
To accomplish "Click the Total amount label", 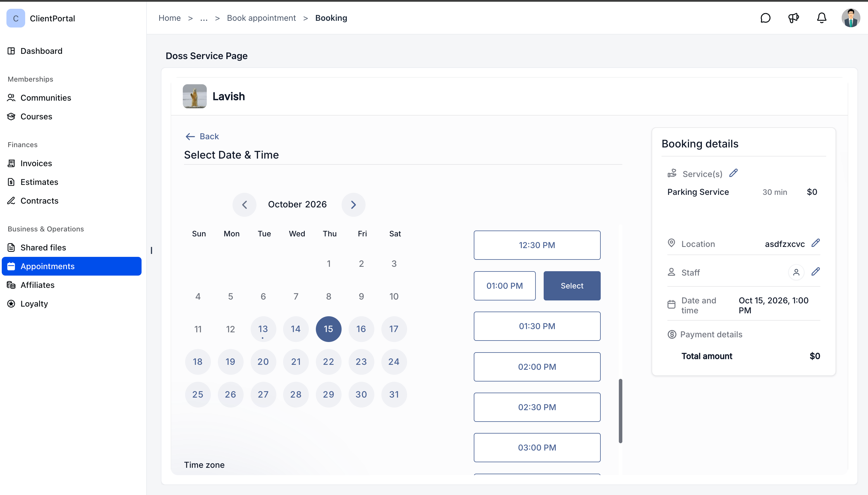I will (x=707, y=356).
